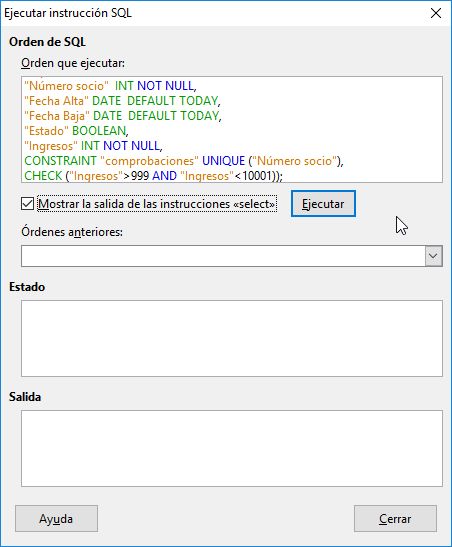The width and height of the screenshot is (452, 547).
Task: Close the dialog with the Cerrar button
Action: (x=395, y=519)
